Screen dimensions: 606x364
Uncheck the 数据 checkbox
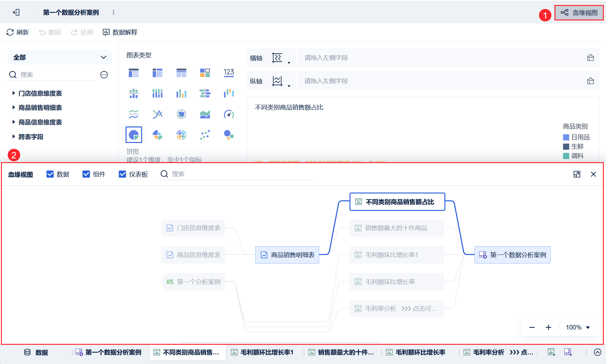click(50, 174)
